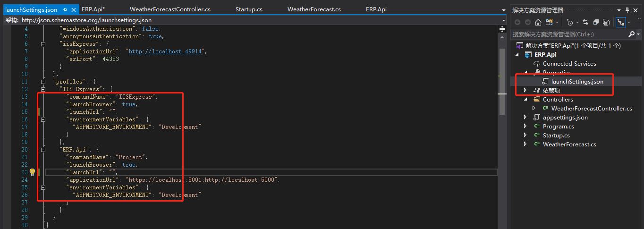Switch to the WeatherForecastController.cs tab

coord(170,9)
